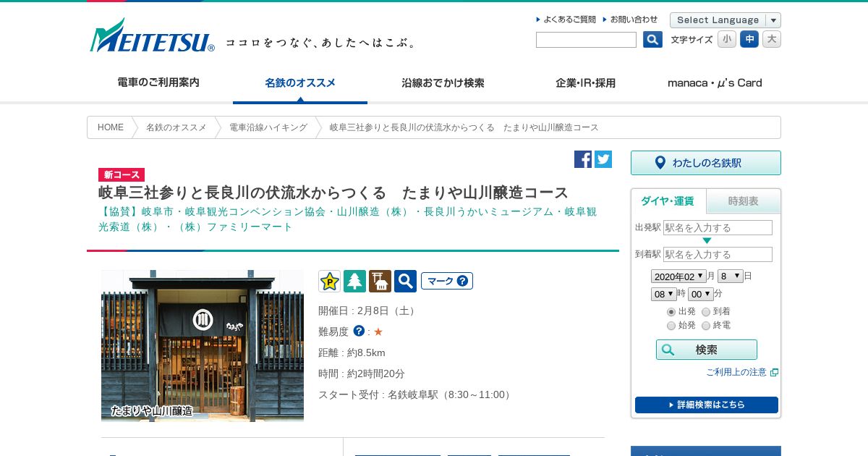Image resolution: width=868 pixels, height=456 pixels.
Task: Go to 名鉄のオススメ breadcrumb
Action: pos(176,127)
